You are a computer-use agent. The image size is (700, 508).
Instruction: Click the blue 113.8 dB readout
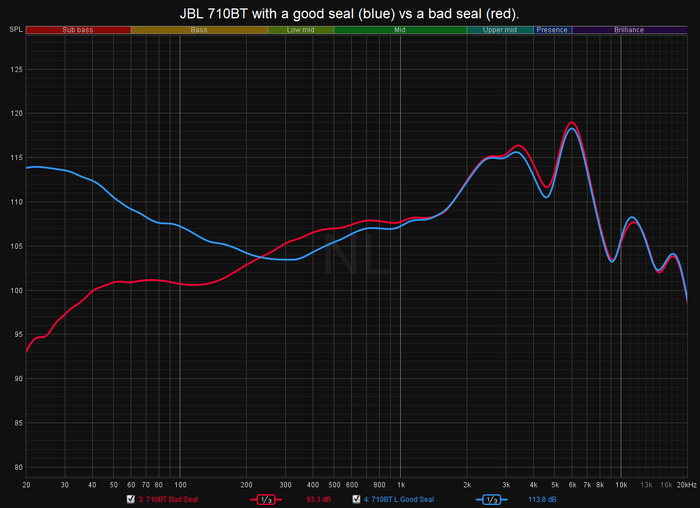[x=543, y=498]
